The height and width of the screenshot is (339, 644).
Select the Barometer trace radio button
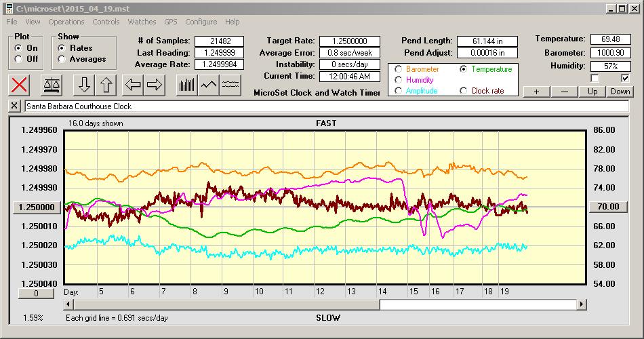(398, 69)
